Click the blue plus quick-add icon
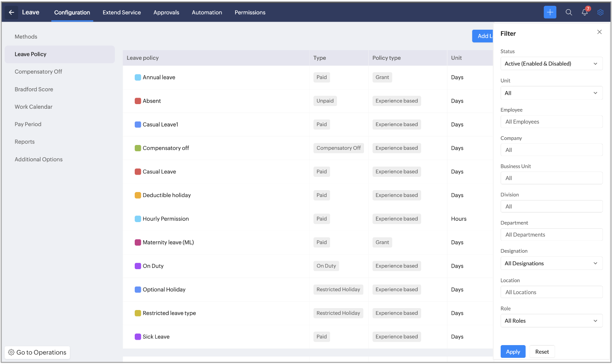 pyautogui.click(x=550, y=12)
